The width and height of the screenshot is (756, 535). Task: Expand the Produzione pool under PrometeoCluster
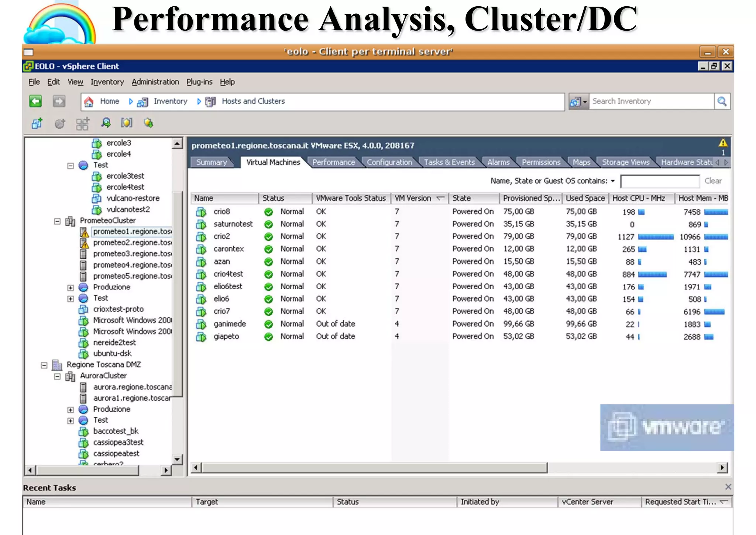pos(71,287)
